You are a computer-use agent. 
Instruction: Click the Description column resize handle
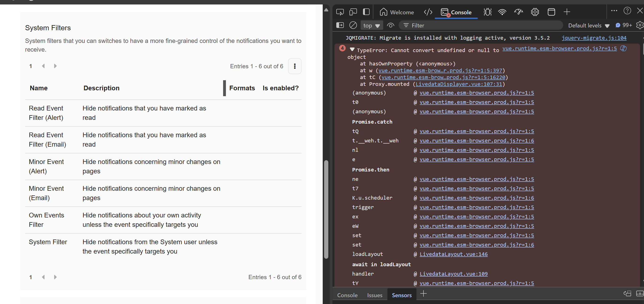tap(224, 88)
